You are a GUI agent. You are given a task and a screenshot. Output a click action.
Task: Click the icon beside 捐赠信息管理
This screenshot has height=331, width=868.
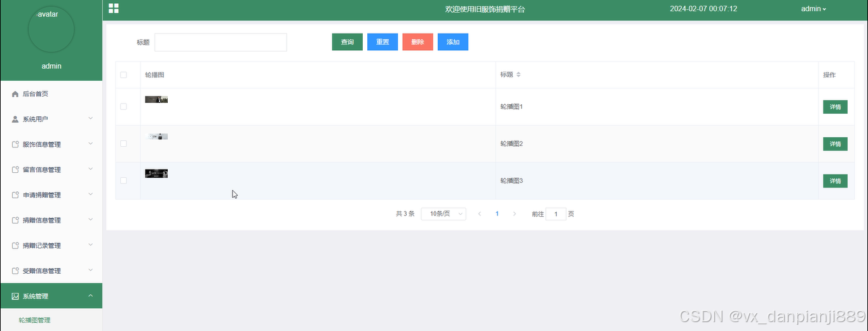(15, 220)
